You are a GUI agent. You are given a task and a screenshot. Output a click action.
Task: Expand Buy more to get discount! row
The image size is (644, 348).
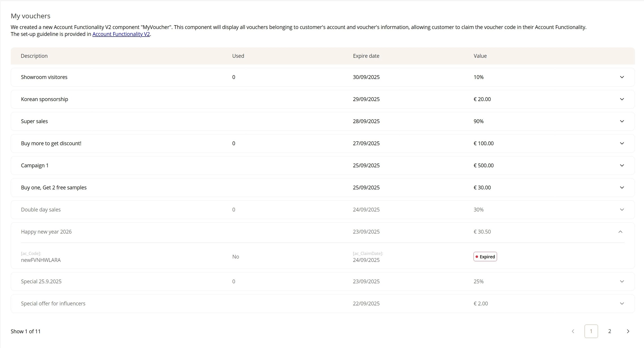point(622,143)
